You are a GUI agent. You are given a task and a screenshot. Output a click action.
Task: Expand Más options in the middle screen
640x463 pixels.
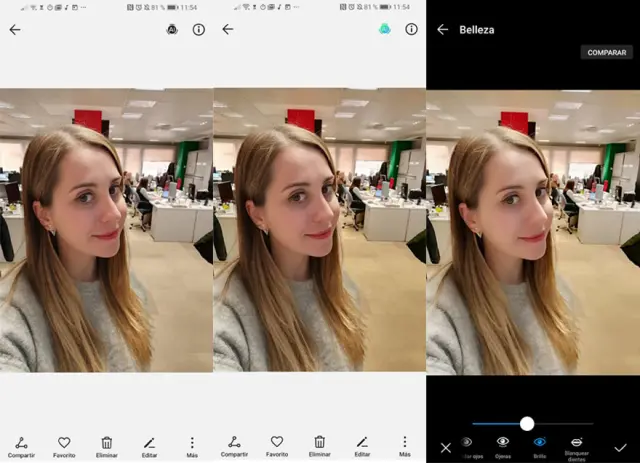tap(404, 445)
